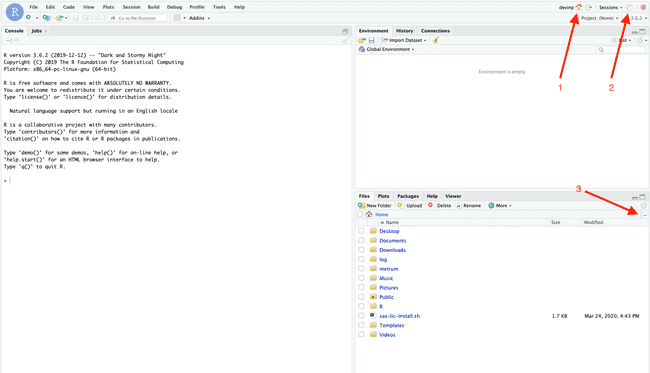Open the New File dropdown arrow

(37, 18)
